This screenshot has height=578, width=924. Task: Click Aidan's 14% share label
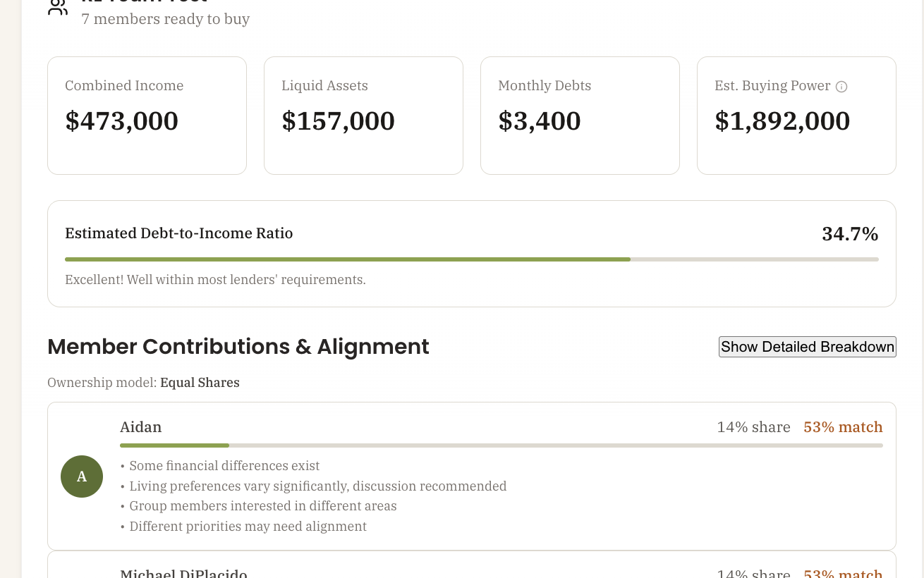coord(753,426)
